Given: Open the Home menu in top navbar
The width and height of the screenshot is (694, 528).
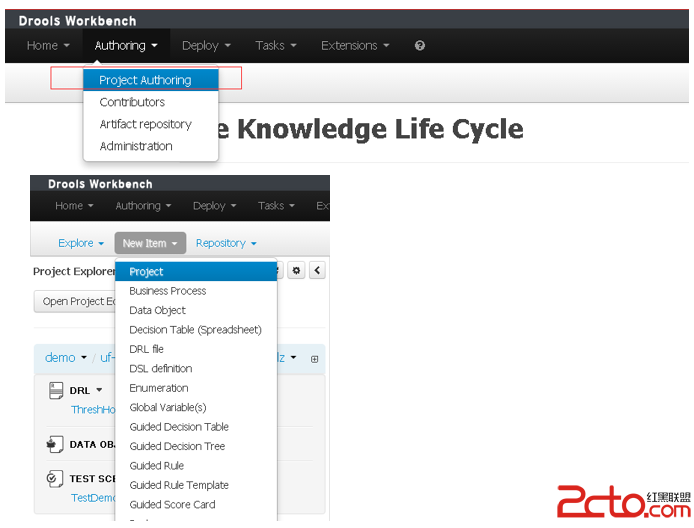Looking at the screenshot, I should point(48,46).
